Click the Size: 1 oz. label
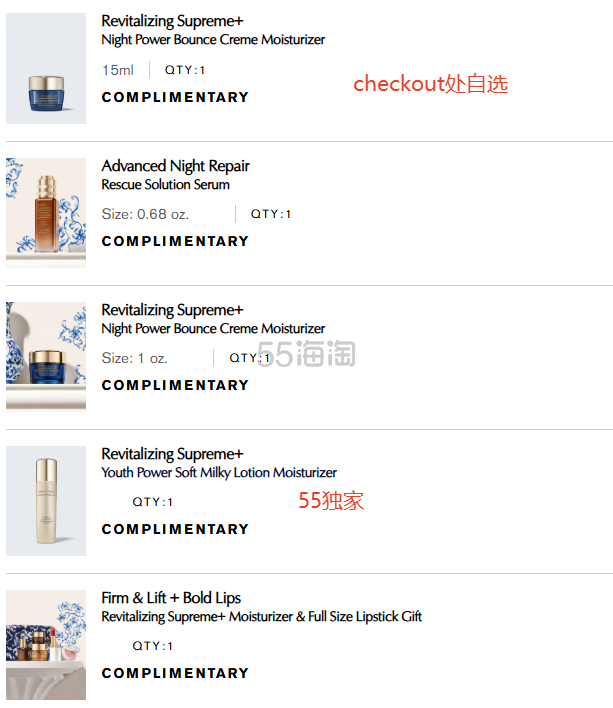This screenshot has height=708, width=613. click(x=135, y=358)
